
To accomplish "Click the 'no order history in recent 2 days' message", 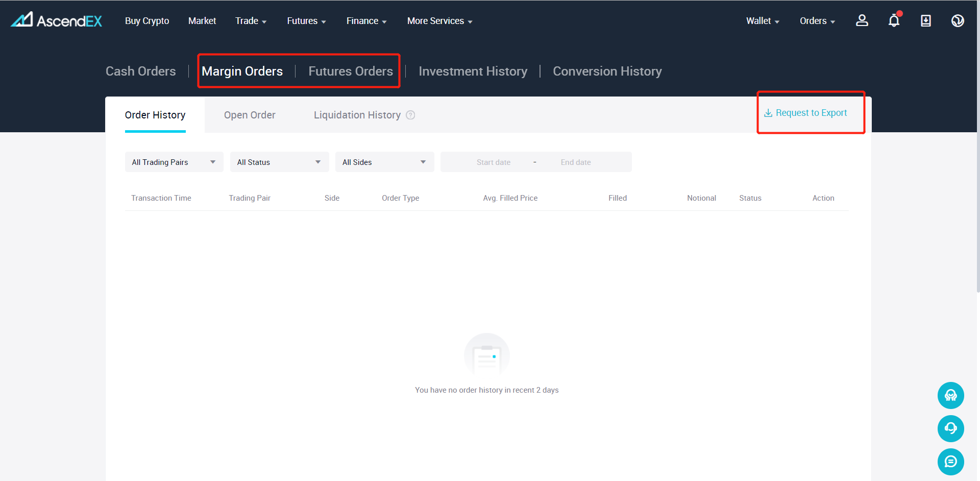I will point(487,390).
